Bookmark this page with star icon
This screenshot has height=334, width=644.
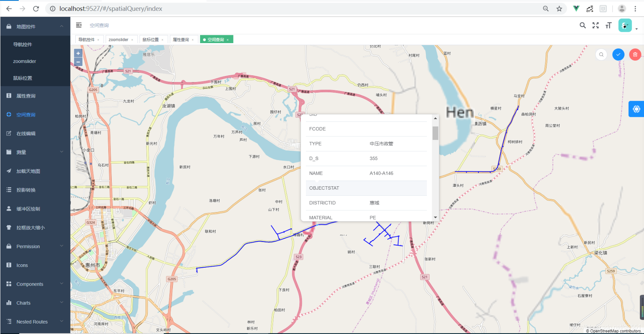tap(559, 9)
